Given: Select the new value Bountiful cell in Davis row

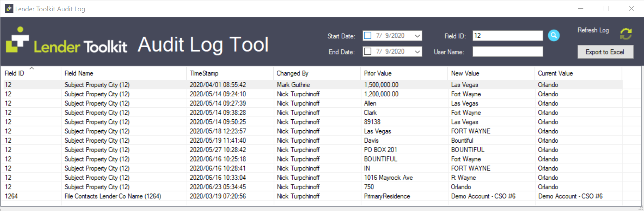Looking at the screenshot, I should [x=462, y=140].
